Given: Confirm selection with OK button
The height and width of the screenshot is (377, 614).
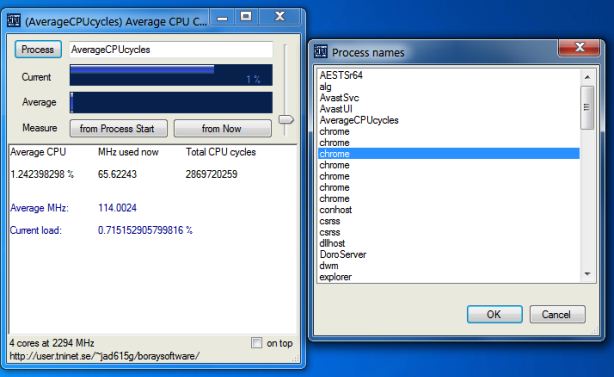Looking at the screenshot, I should point(495,314).
